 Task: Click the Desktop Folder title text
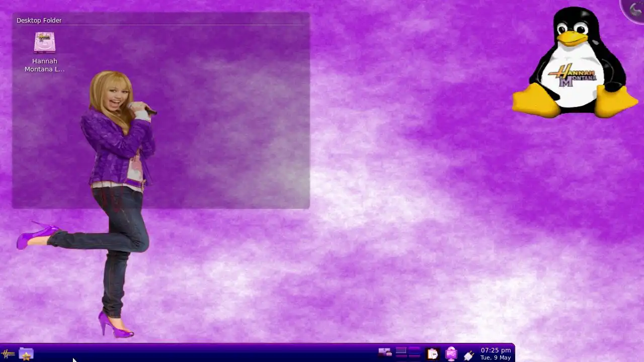39,21
